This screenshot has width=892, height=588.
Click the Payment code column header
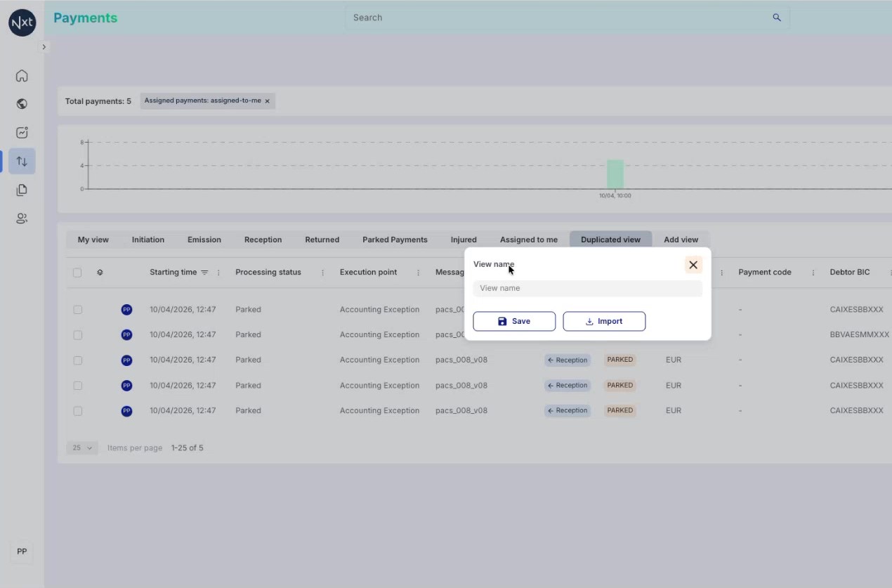tap(765, 273)
